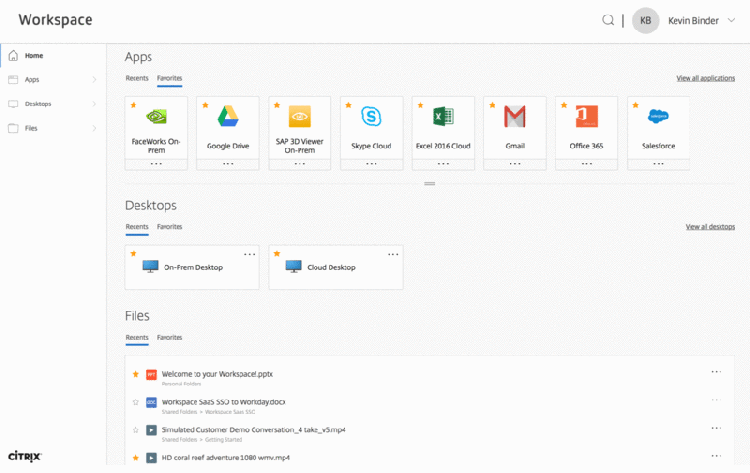Image resolution: width=750 pixels, height=473 pixels.
Task: Click video icon for Simulated Customer Demo
Action: [151, 430]
